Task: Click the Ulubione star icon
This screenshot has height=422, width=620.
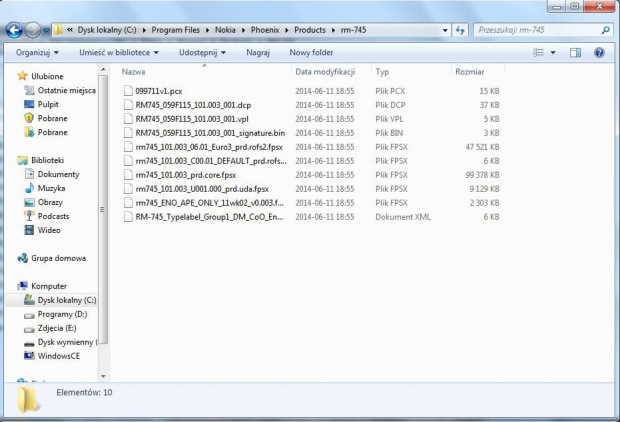Action: pos(23,76)
